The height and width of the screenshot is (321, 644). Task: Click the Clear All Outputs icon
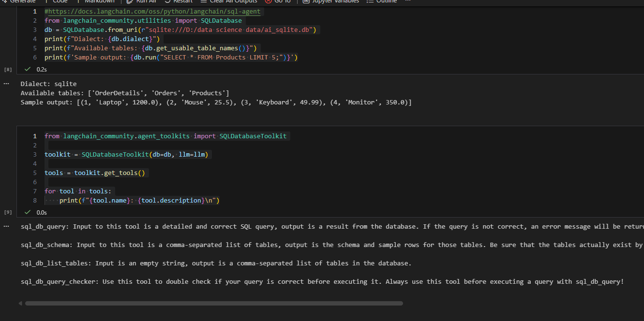click(x=204, y=1)
